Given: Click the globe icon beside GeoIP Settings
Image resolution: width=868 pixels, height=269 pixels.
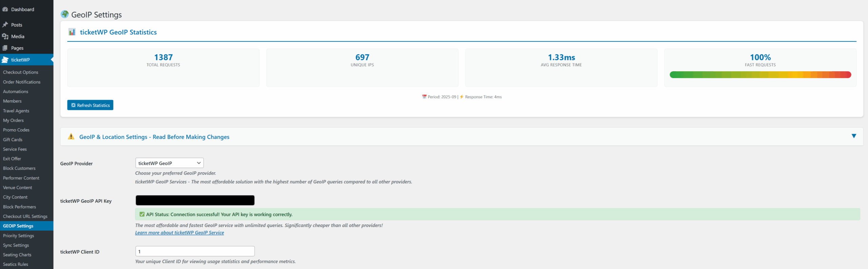Looking at the screenshot, I should coord(65,14).
